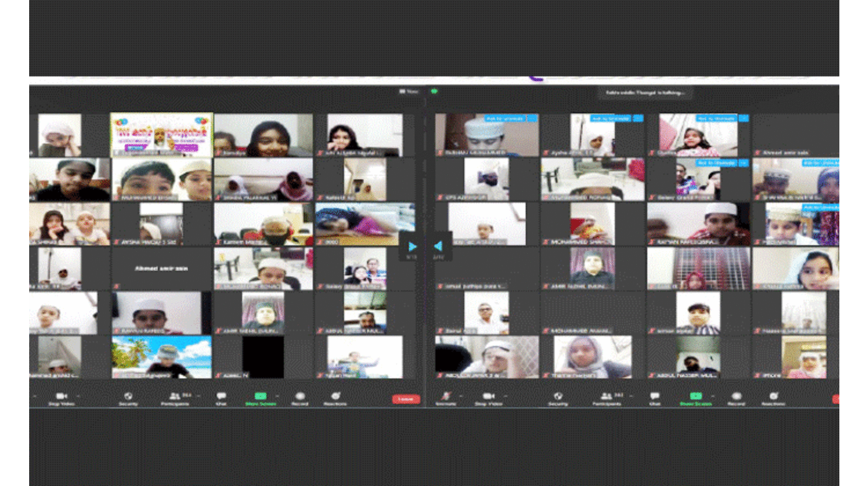Viewport: 868px width, 486px height.
Task: Open more options menu on first right-window video tile
Action: click(x=532, y=118)
